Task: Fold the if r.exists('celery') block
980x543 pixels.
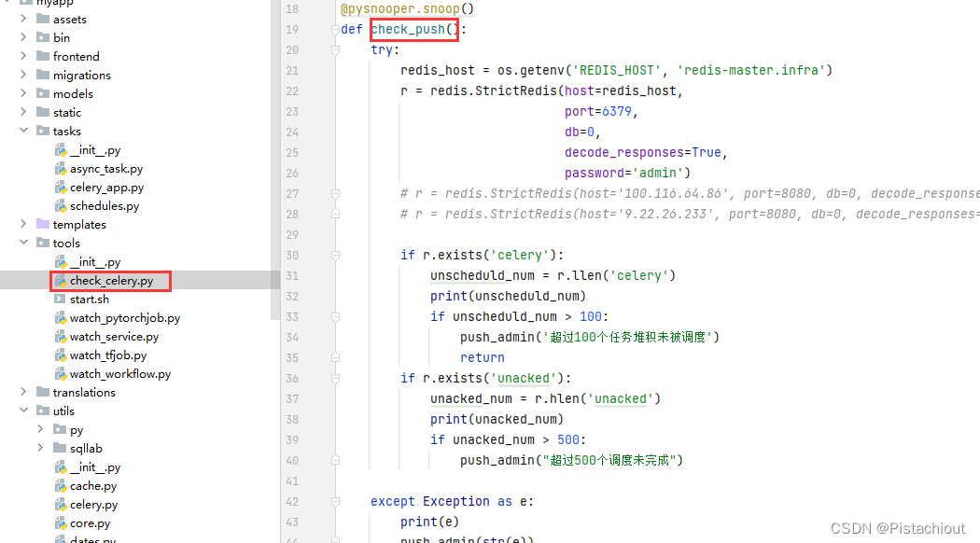Action: (x=336, y=255)
